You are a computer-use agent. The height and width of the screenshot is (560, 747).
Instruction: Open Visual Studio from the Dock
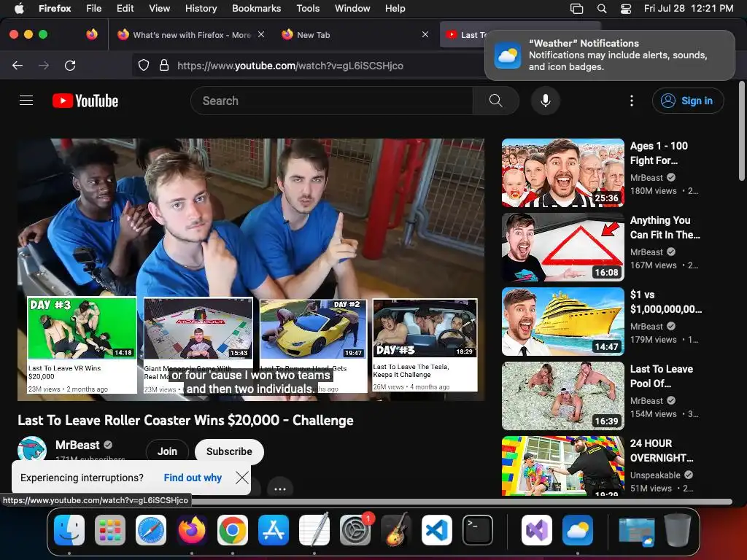[x=537, y=530]
